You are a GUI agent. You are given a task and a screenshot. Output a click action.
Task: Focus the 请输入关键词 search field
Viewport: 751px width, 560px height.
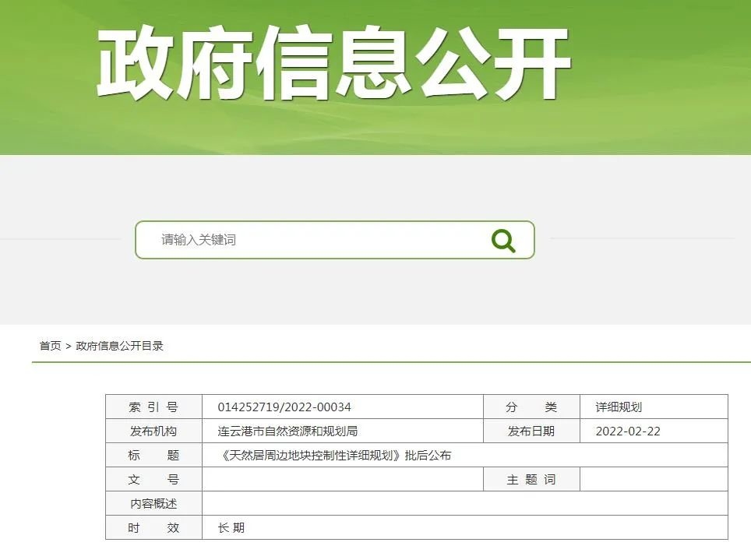[335, 240]
